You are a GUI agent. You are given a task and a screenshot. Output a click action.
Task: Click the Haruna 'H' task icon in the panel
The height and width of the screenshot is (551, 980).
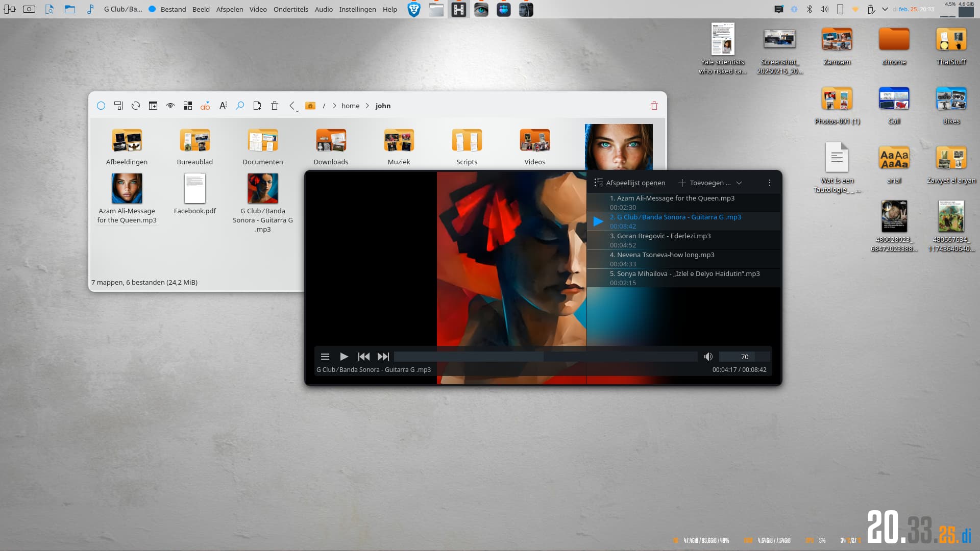[x=459, y=9]
